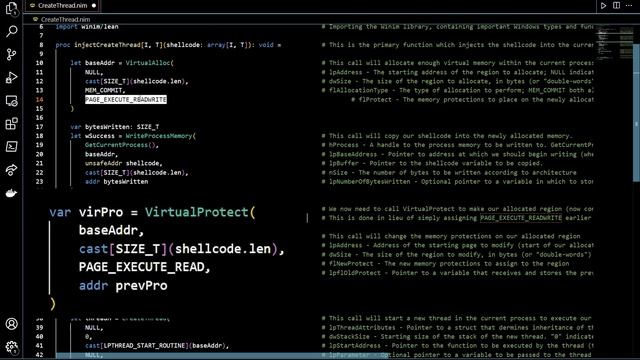
Task: Click 'GetCurrentProcess(),' on line 19
Action: pyautogui.click(x=122, y=145)
